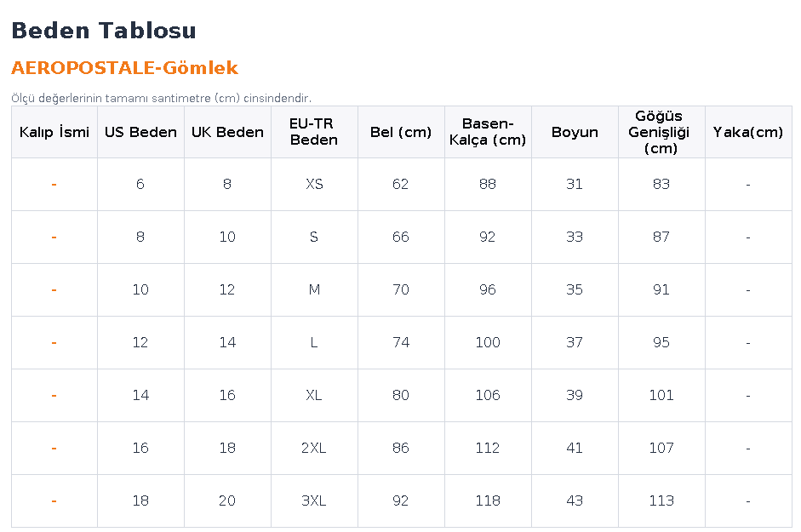The height and width of the screenshot is (532, 801).
Task: Select the 100 hip value in L row
Action: [488, 342]
